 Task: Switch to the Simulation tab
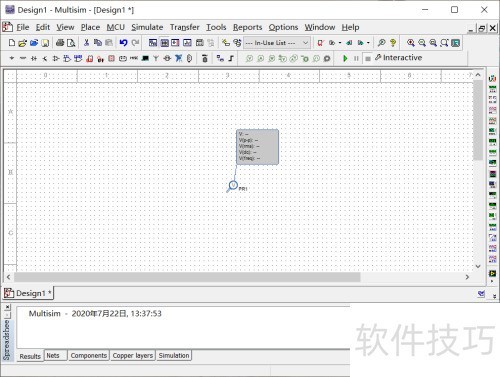pos(174,355)
